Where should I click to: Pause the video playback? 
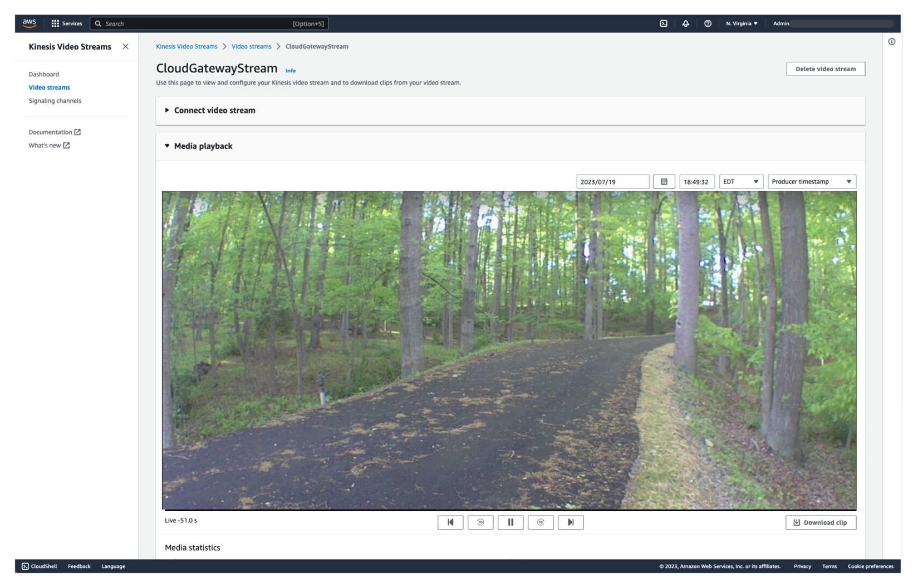510,522
